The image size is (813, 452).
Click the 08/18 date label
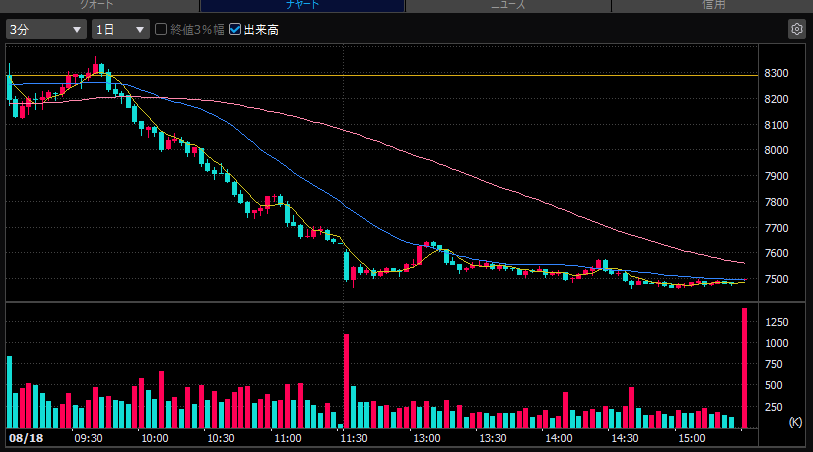click(x=26, y=438)
